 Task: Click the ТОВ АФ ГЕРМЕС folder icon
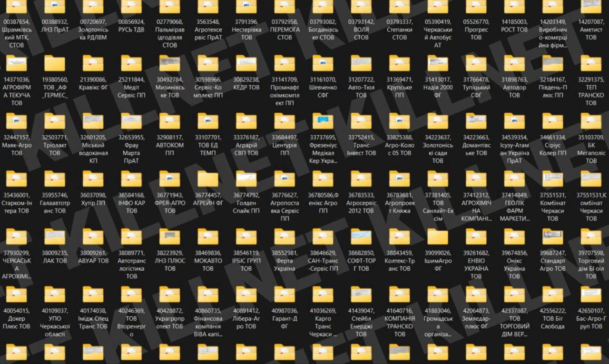[x=55, y=63]
